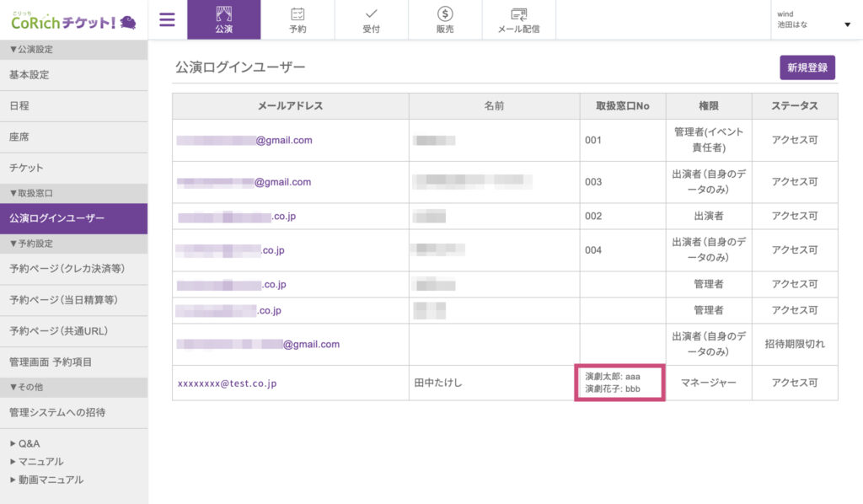The height and width of the screenshot is (504, 863).
Task: Open the 受付 checkmark icon tab
Action: tap(372, 19)
